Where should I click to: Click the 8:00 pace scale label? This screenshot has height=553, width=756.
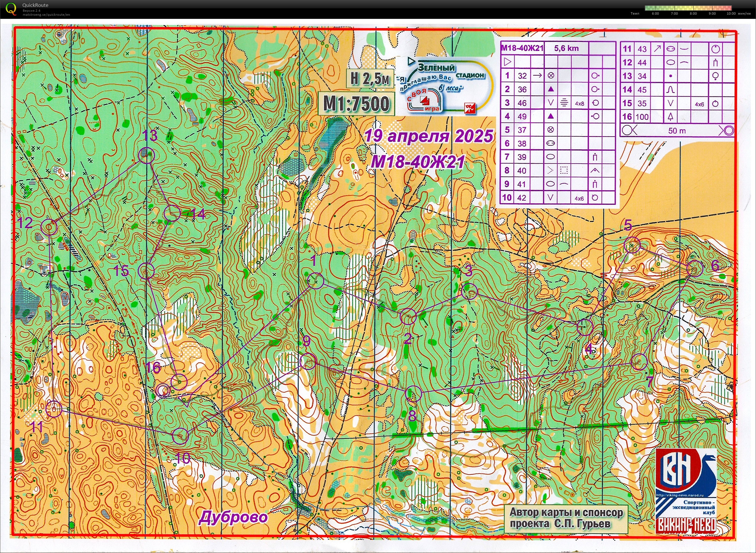click(x=693, y=14)
